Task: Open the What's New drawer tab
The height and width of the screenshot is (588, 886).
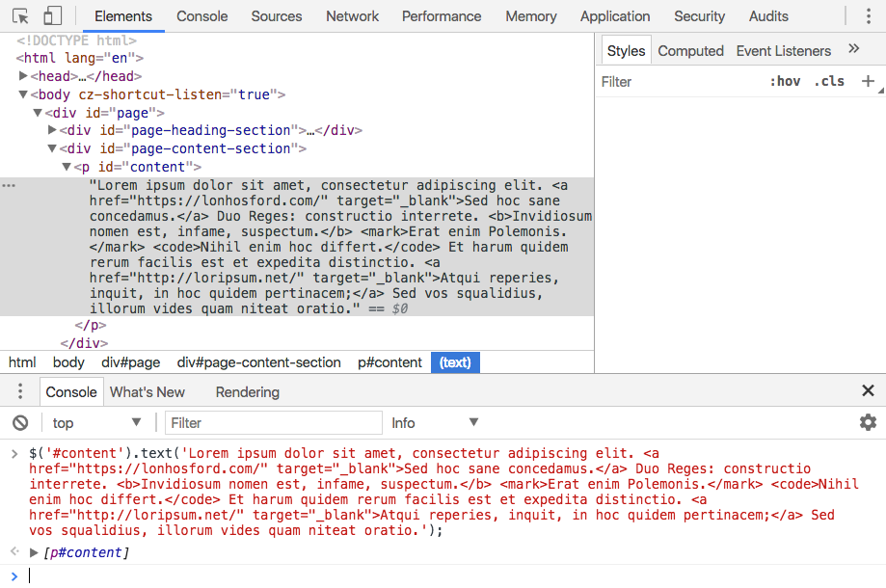Action: point(147,392)
